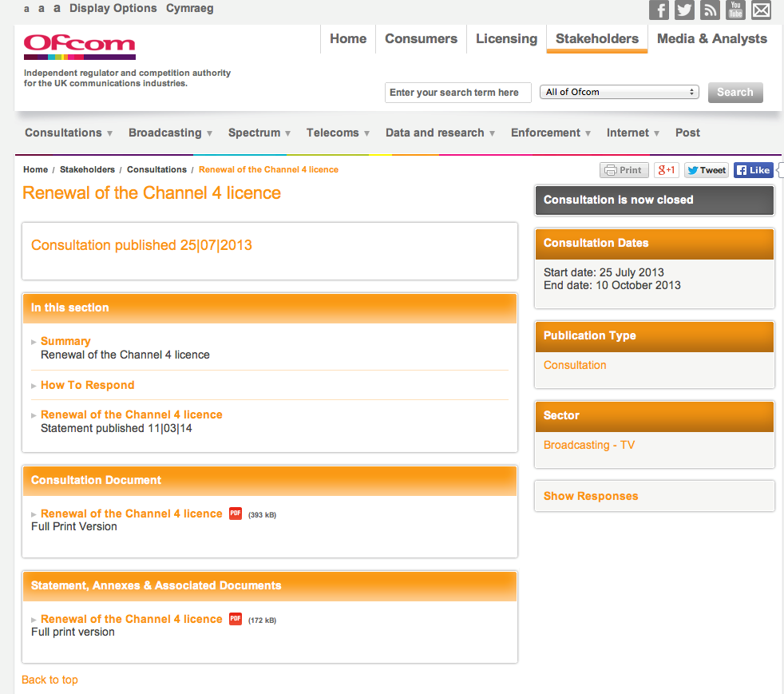Expand the Consultations menu
The width and height of the screenshot is (784, 694).
pyautogui.click(x=69, y=133)
